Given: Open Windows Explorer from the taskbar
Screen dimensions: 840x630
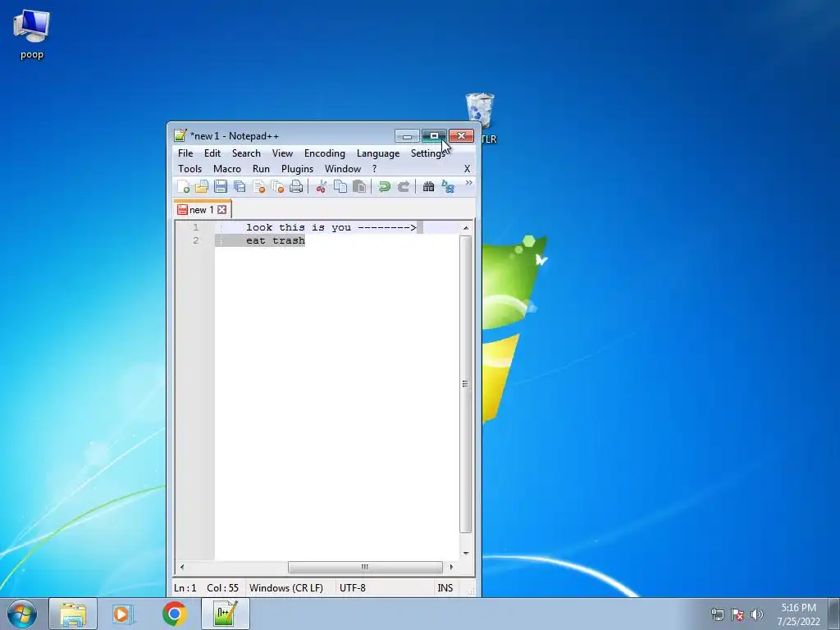Looking at the screenshot, I should click(x=73, y=614).
